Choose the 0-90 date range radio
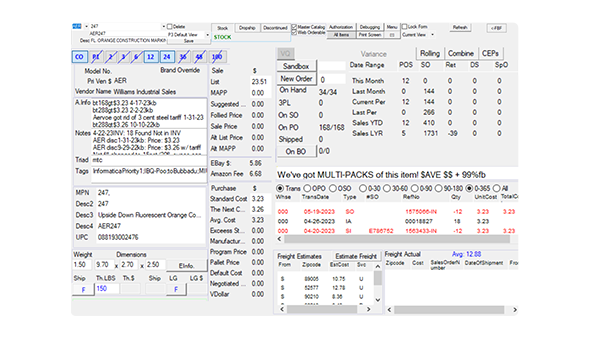This screenshot has height=360, width=590. click(x=415, y=188)
